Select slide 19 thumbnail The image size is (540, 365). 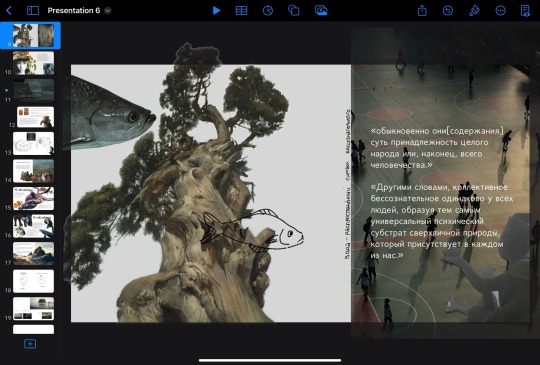coord(33,309)
